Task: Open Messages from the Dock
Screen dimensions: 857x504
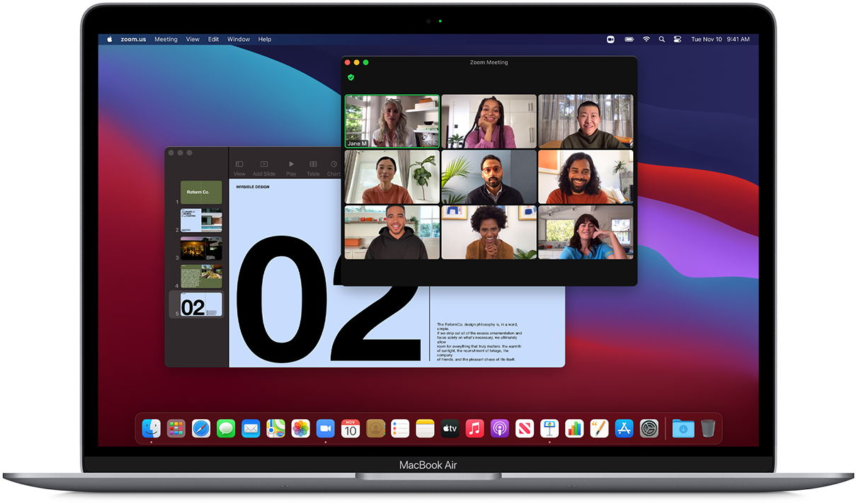Action: pyautogui.click(x=226, y=428)
